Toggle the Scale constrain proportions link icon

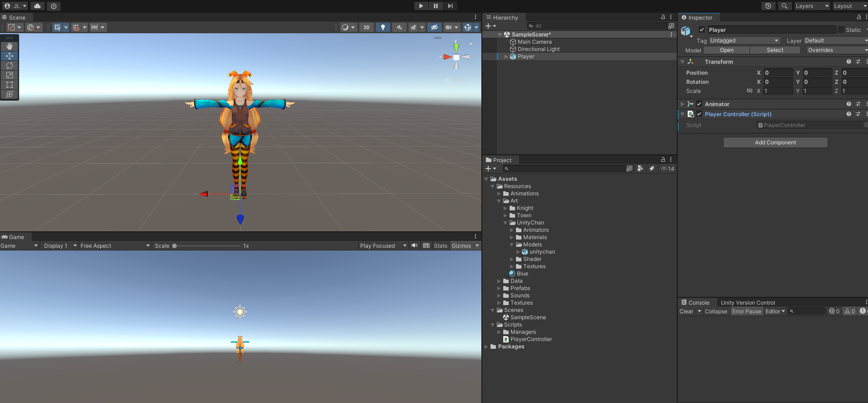pos(749,91)
